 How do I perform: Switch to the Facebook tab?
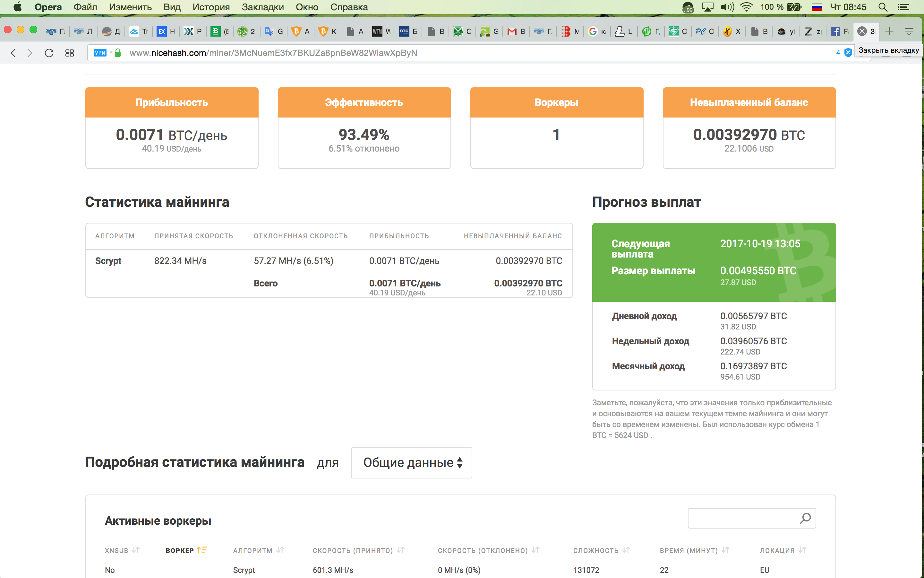[x=840, y=31]
